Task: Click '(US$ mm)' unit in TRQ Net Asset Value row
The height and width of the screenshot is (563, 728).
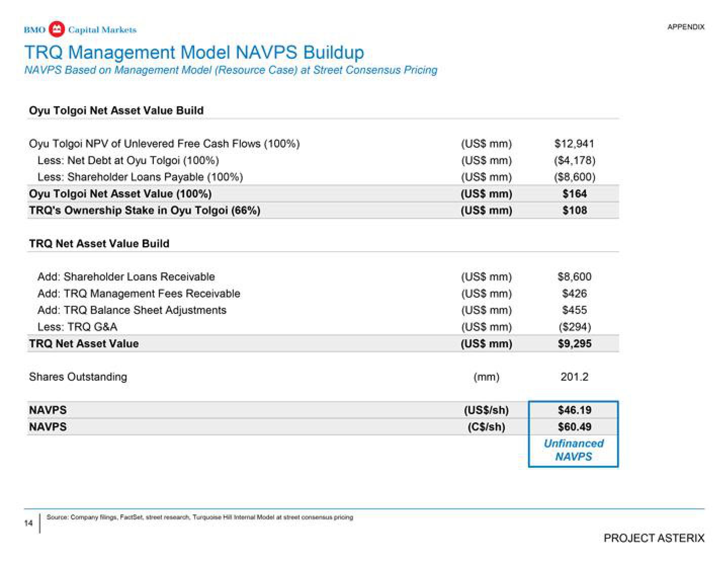Action: [x=486, y=344]
